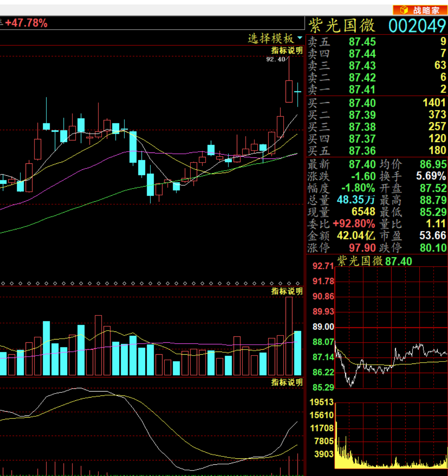
Task: Click the 买五 volume 180
Action: 437,151
